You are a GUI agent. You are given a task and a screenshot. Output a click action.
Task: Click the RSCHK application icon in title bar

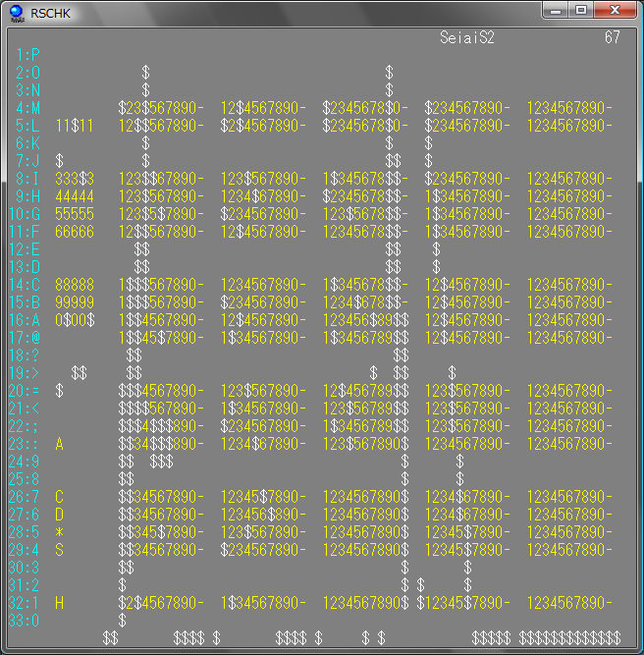click(x=17, y=13)
